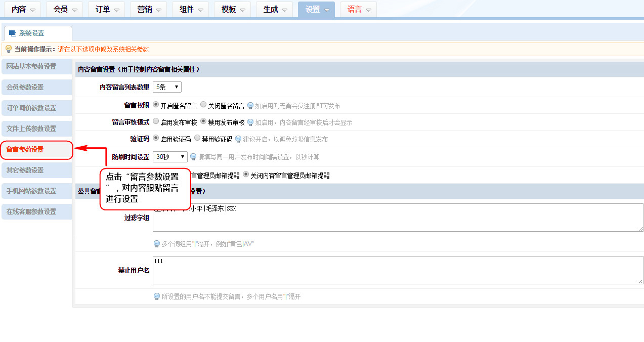644x342 pixels.
Task: Click inside the 过滤字组 text area
Action: point(398,219)
